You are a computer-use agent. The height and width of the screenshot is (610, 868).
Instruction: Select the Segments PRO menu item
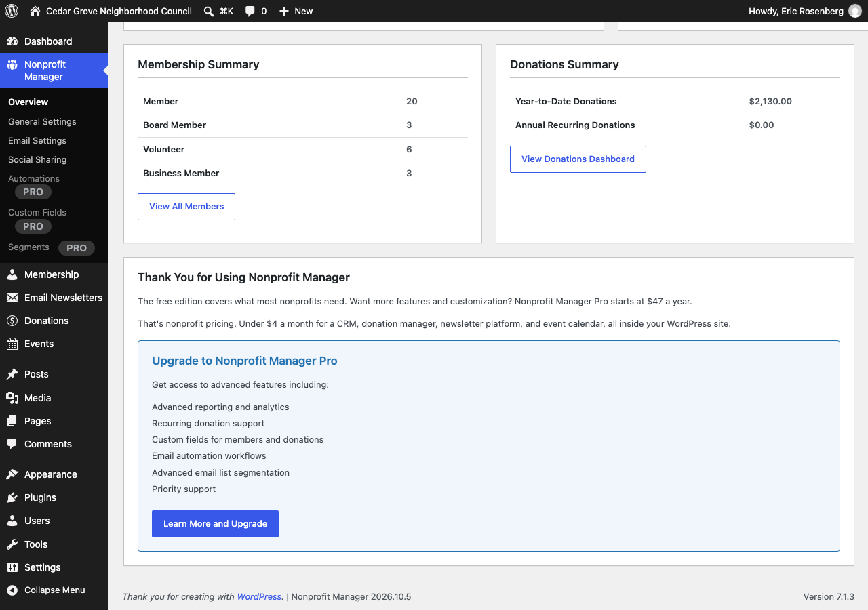[52, 247]
